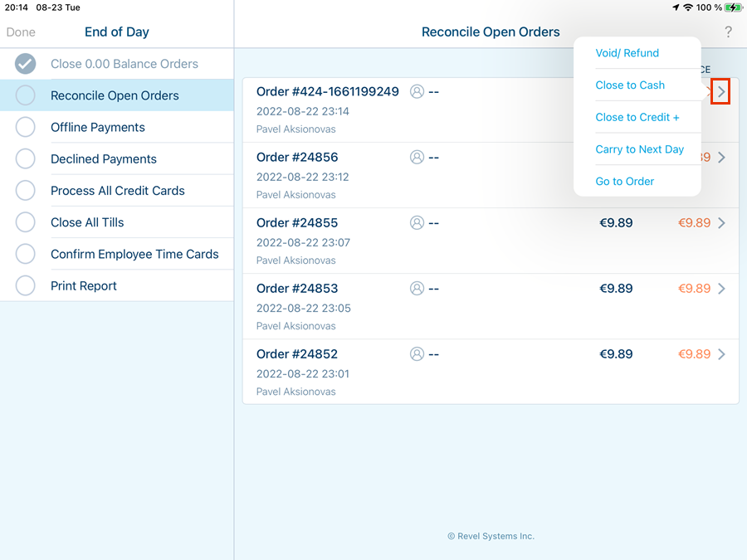Tap the battery icon in status bar
The image size is (747, 560).
732,7
